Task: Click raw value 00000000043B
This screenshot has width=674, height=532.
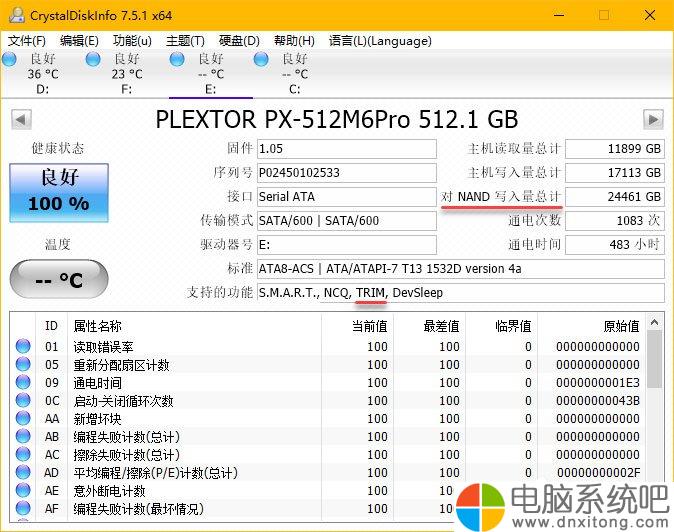Action: pyautogui.click(x=597, y=401)
